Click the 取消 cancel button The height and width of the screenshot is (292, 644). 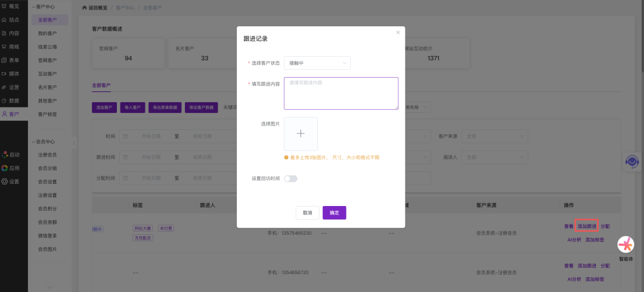(307, 213)
